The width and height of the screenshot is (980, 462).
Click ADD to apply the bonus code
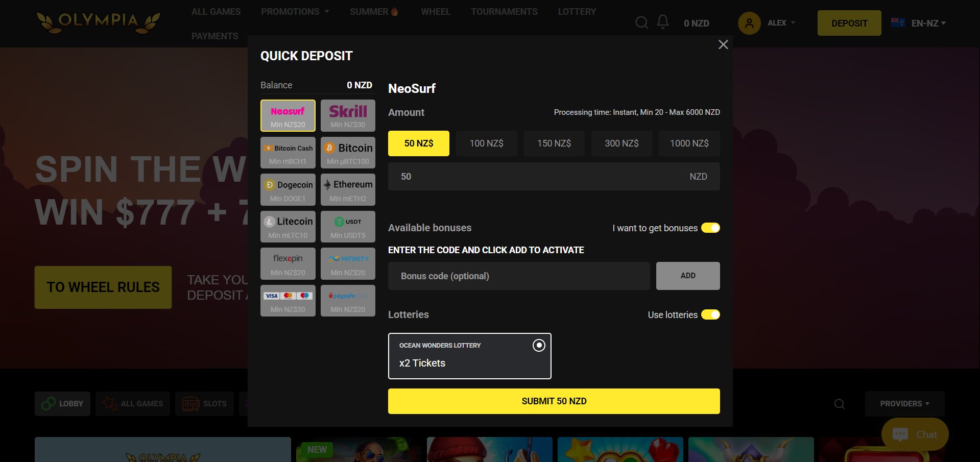[687, 276]
